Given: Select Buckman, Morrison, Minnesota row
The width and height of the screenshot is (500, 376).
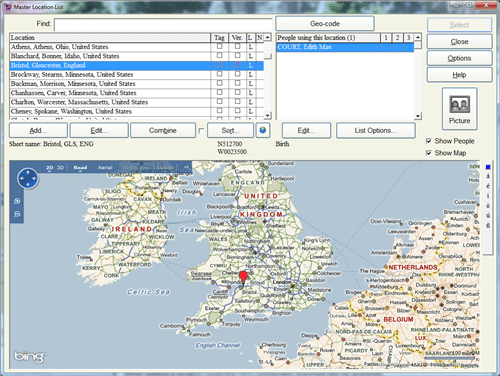Looking at the screenshot, I should tap(110, 84).
